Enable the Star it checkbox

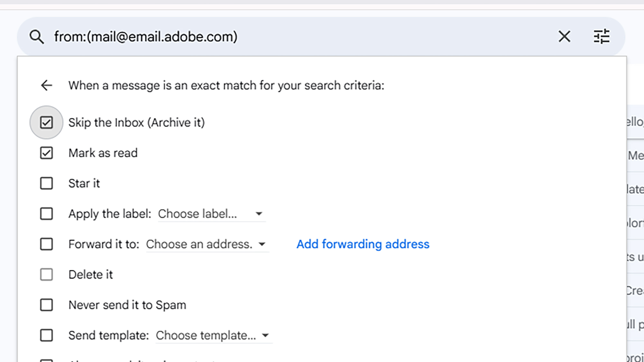[46, 183]
